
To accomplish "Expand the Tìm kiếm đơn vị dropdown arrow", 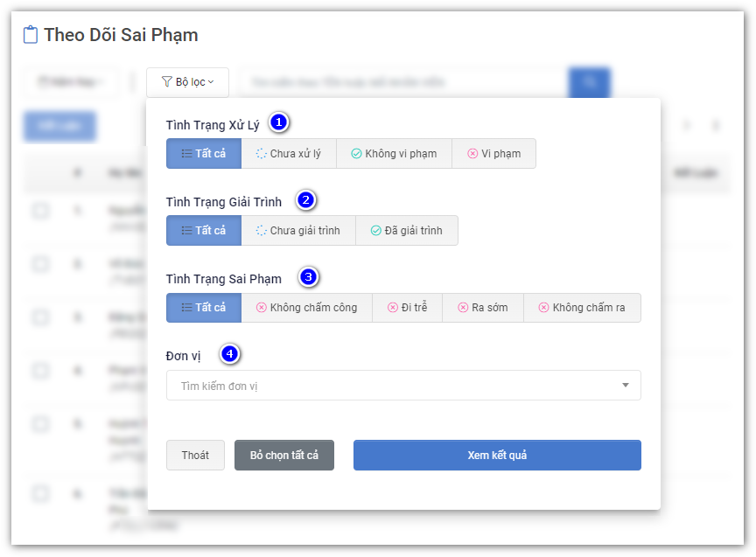I will 625,386.
